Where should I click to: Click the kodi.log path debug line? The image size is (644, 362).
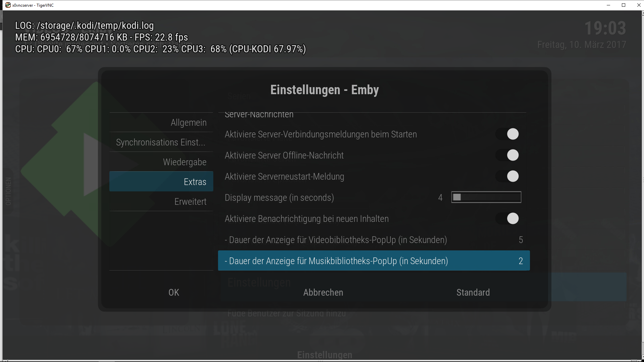(x=85, y=25)
